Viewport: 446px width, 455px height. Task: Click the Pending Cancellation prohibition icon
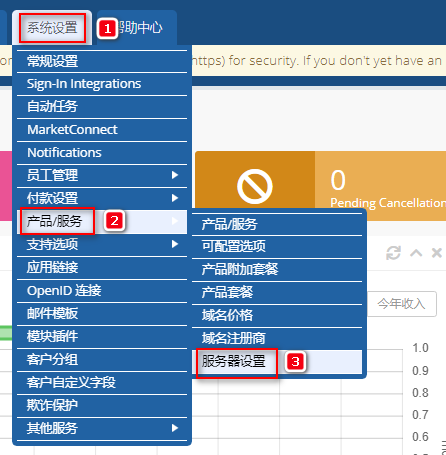pos(255,186)
